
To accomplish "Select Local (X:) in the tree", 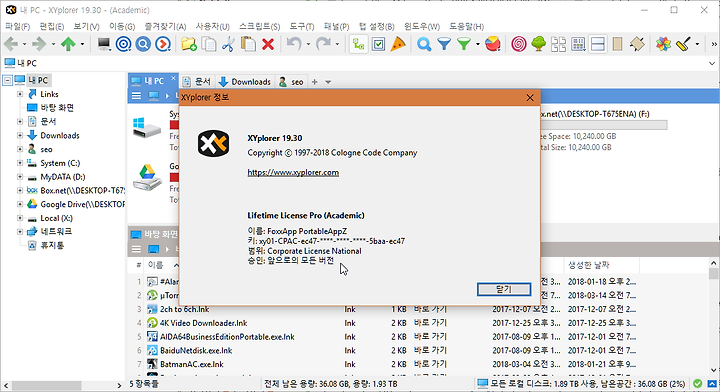I will (56, 218).
